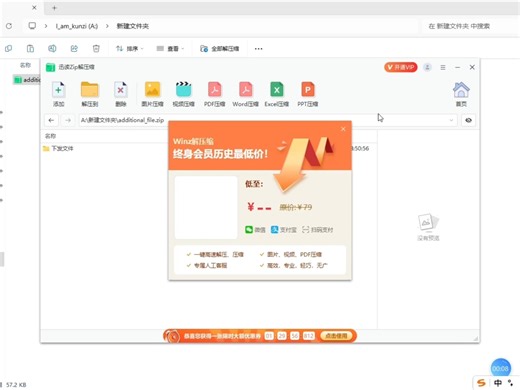Click the use-now button on the coupon banner

click(x=336, y=336)
